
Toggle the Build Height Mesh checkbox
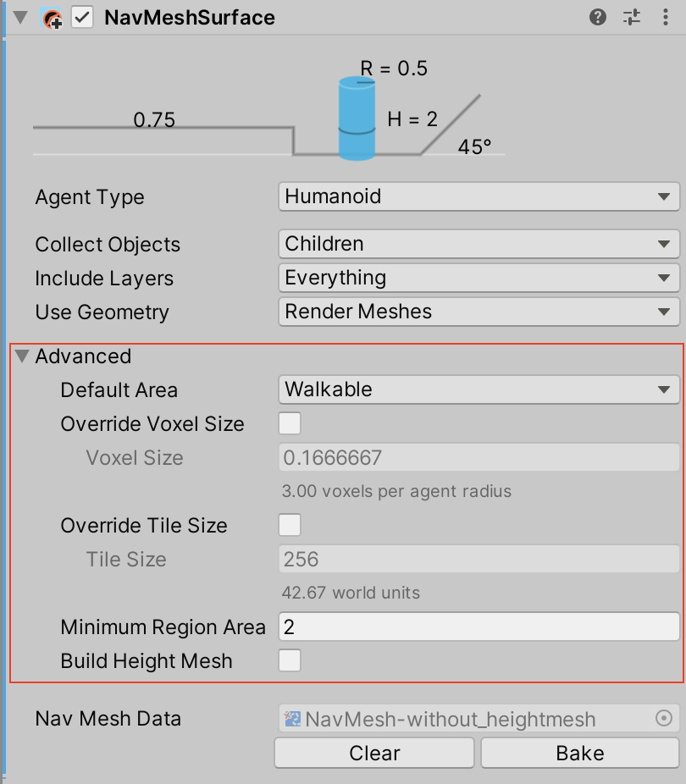(290, 660)
